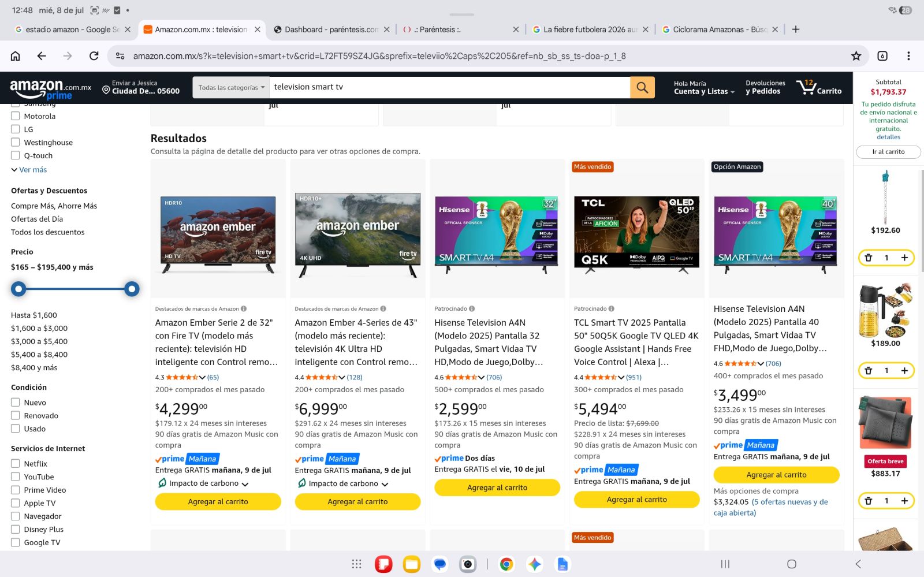Open a new browser tab
Image resolution: width=924 pixels, height=577 pixels.
coord(796,29)
